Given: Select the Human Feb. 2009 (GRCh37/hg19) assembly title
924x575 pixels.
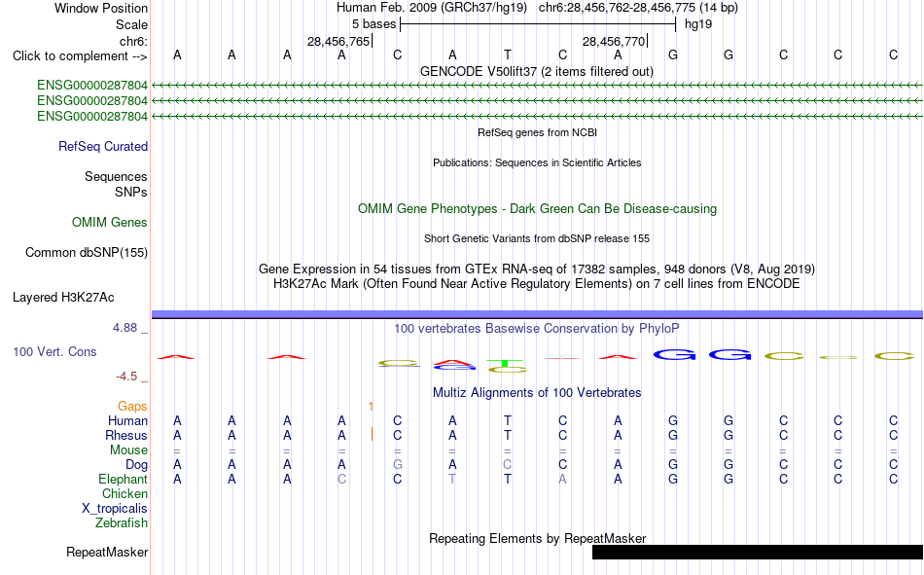Looking at the screenshot, I should 431,8.
